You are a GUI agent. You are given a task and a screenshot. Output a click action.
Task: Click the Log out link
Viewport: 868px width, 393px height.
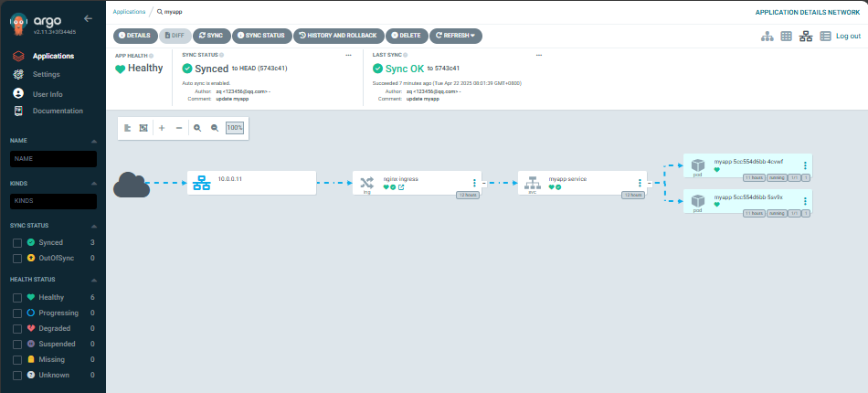point(848,36)
